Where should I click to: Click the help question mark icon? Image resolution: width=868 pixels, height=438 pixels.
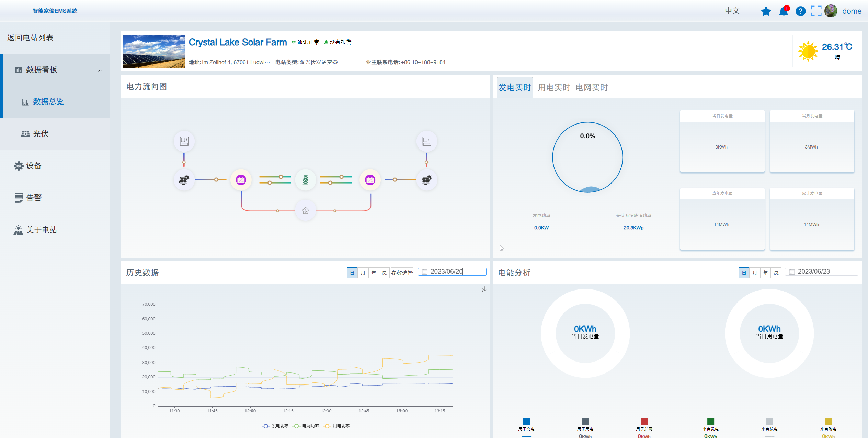(800, 11)
